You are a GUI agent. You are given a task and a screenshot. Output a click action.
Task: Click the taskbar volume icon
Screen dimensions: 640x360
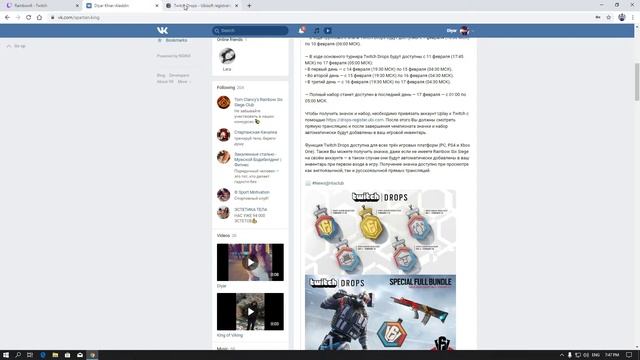tap(586, 355)
